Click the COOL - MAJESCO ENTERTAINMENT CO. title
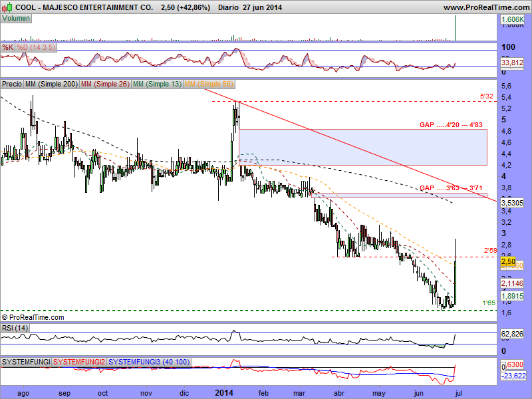532x399 pixels. click(84, 7)
